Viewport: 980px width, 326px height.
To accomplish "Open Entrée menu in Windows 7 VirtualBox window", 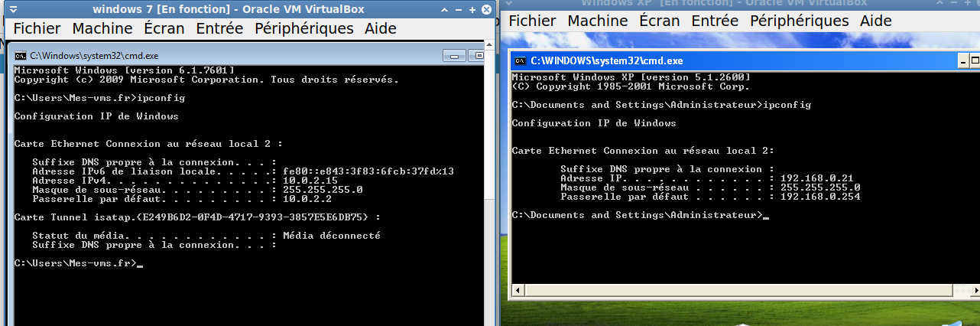I will click(x=219, y=28).
